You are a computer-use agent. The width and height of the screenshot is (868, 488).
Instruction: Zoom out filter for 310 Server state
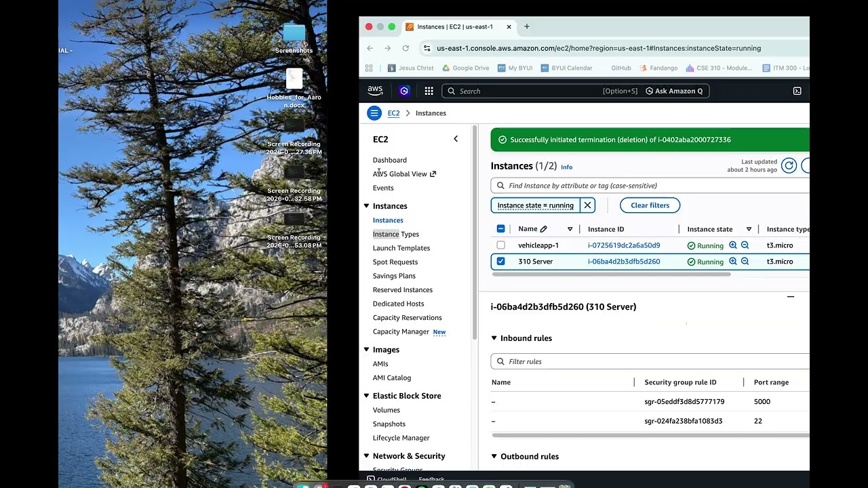pos(745,261)
